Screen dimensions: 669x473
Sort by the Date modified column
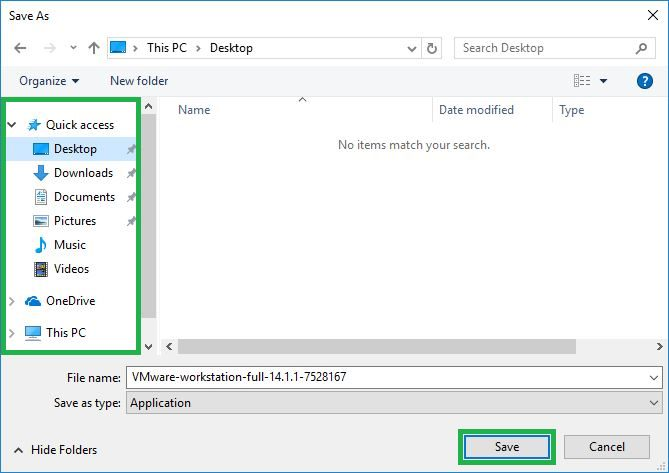click(476, 110)
